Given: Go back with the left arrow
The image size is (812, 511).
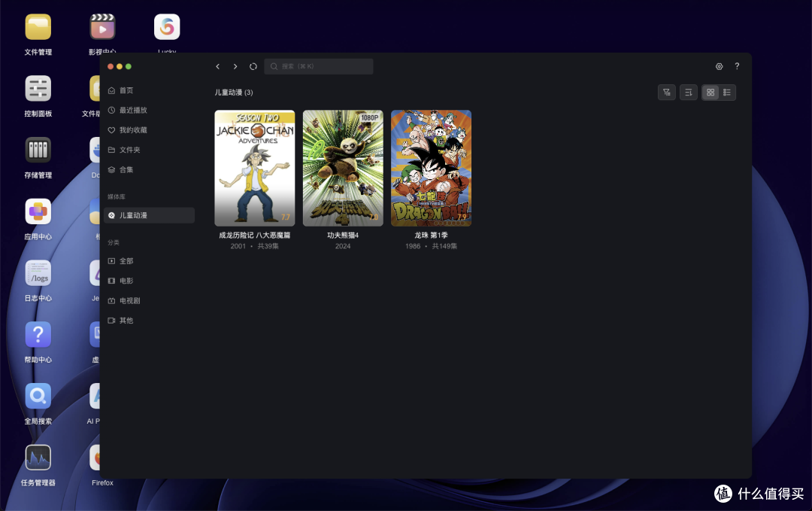Looking at the screenshot, I should (218, 66).
